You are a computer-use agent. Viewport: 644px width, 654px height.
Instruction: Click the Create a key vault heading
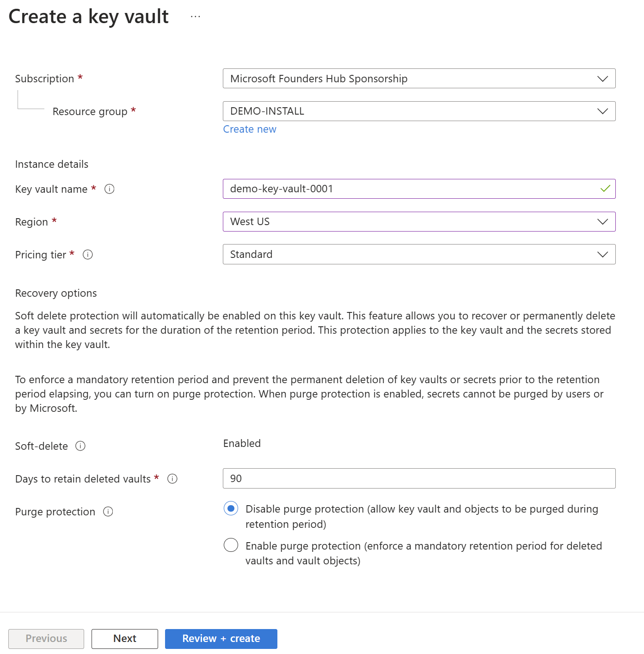pos(89,17)
